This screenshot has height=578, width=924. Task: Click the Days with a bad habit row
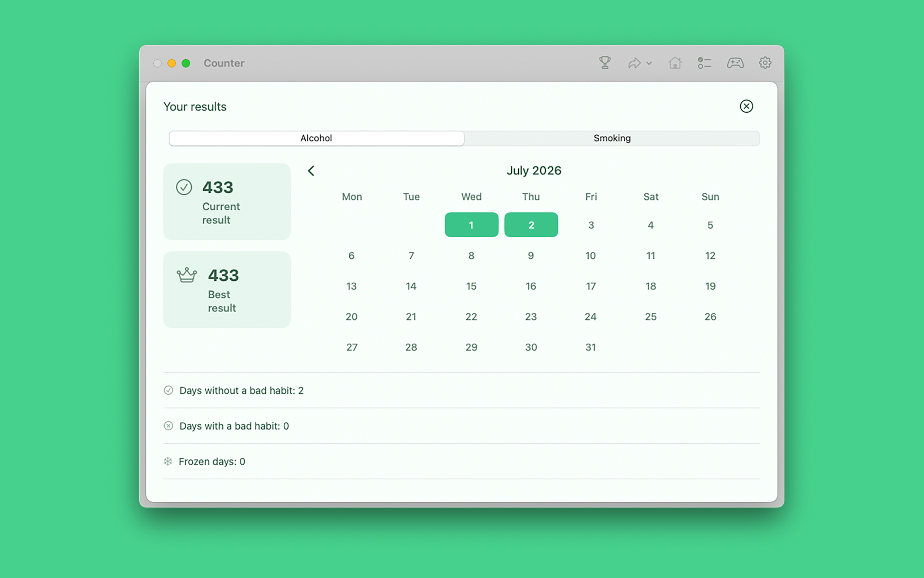pos(462,426)
